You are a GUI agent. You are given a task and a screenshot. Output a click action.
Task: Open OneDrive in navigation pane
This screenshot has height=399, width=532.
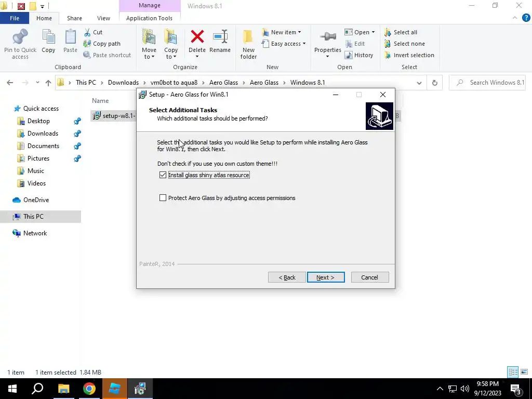click(31, 200)
